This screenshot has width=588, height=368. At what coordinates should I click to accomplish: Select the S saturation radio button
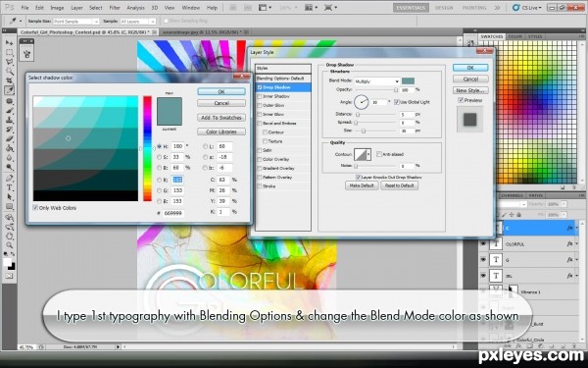[x=160, y=157]
